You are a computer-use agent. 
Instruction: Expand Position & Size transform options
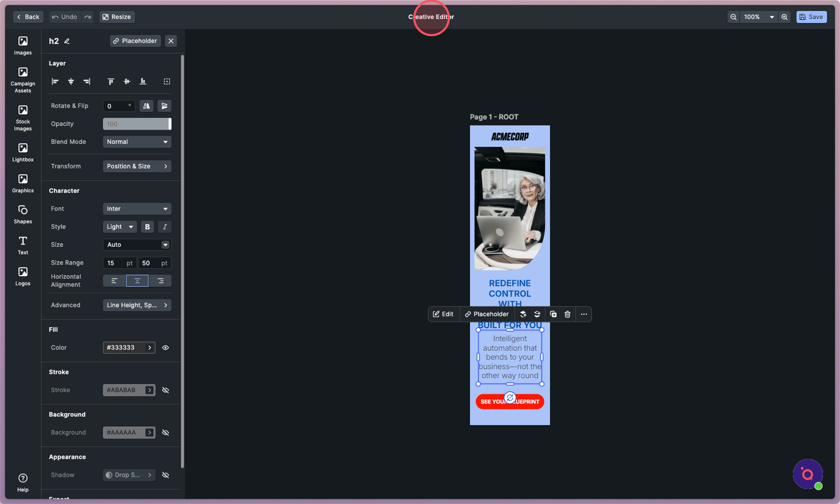click(x=137, y=166)
